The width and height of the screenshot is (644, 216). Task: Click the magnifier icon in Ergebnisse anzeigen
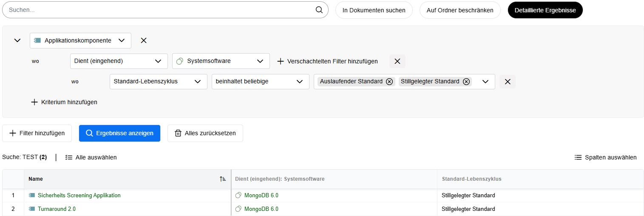pos(89,133)
